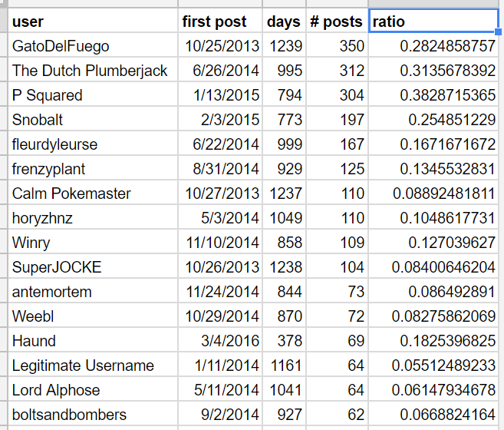Click frenzyplant's ratio 0.1345532831
This screenshot has height=430, width=504.
click(433, 169)
